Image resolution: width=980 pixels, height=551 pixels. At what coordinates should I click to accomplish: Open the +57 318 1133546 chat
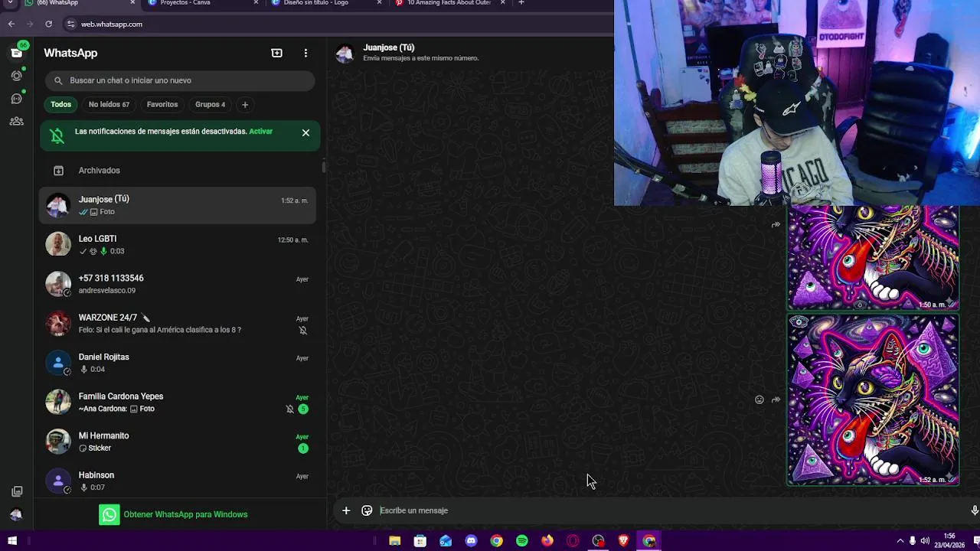tap(178, 284)
